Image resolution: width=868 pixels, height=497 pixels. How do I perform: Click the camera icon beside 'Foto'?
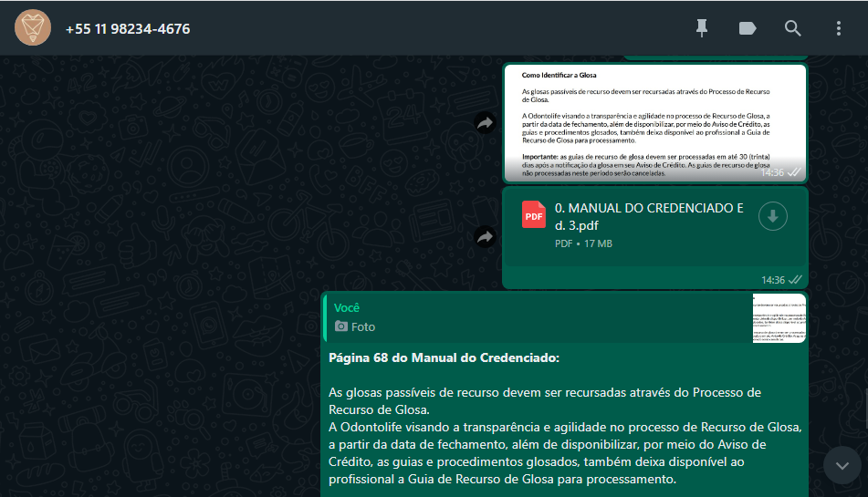pos(341,326)
